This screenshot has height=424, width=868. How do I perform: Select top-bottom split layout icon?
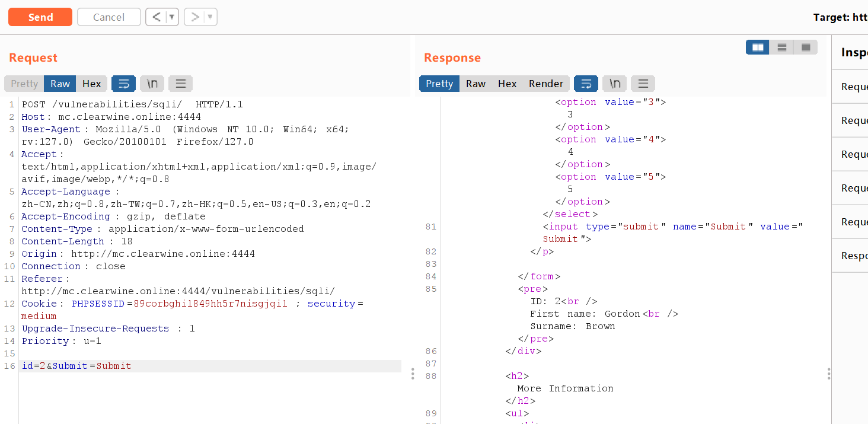click(782, 47)
